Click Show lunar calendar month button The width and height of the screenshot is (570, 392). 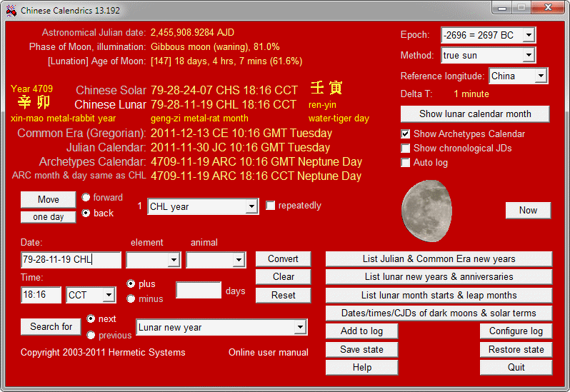coord(475,114)
